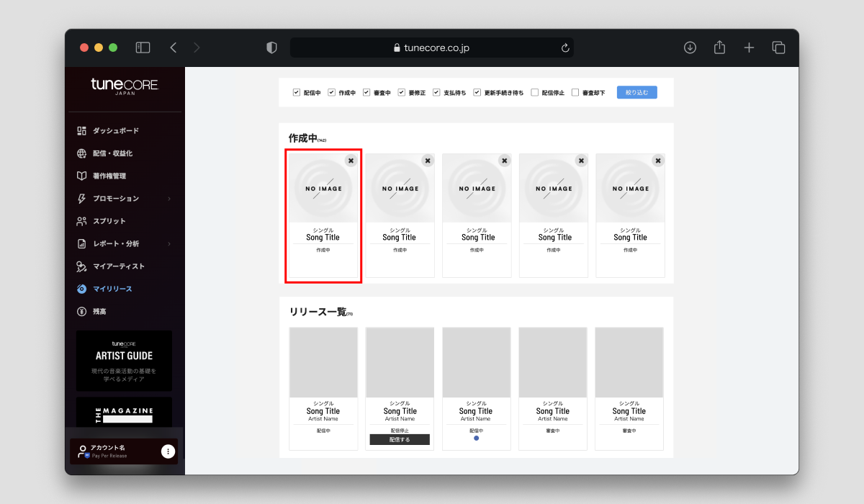Image resolution: width=864 pixels, height=504 pixels.
Task: Uncheck the 配信中 filter checkbox
Action: tap(297, 92)
